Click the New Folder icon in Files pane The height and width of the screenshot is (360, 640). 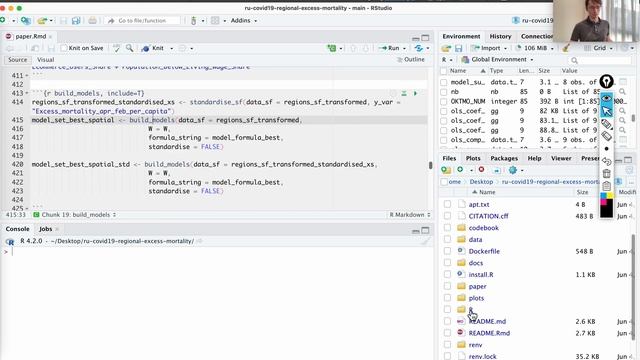click(x=446, y=170)
